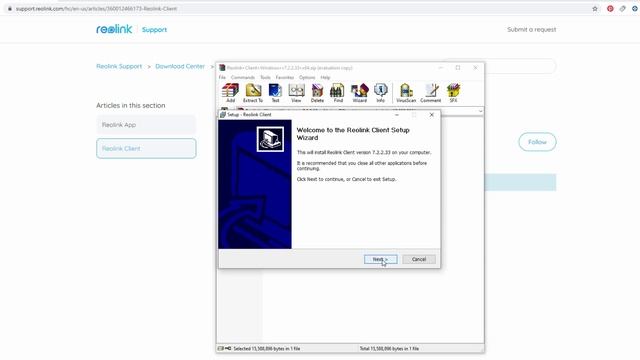Screen dimensions: 640x360
Task: Expand the WinRAR address path dropdown
Action: (480, 111)
